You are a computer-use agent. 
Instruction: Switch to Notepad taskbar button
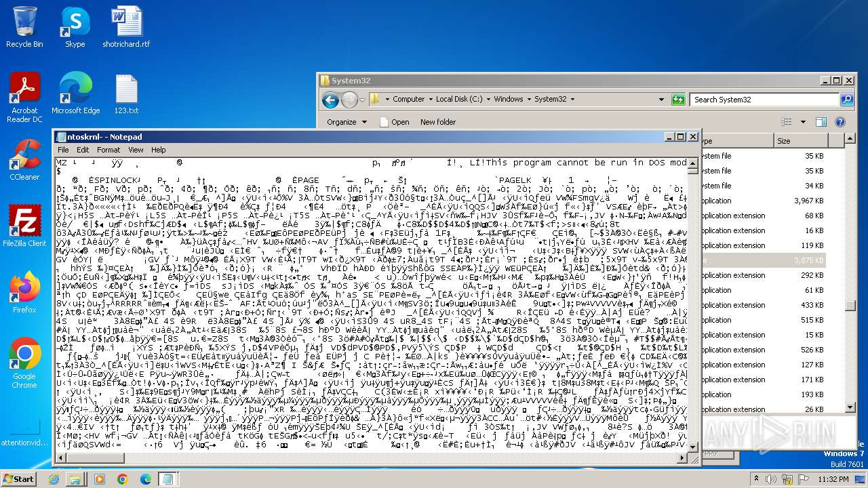(x=167, y=479)
